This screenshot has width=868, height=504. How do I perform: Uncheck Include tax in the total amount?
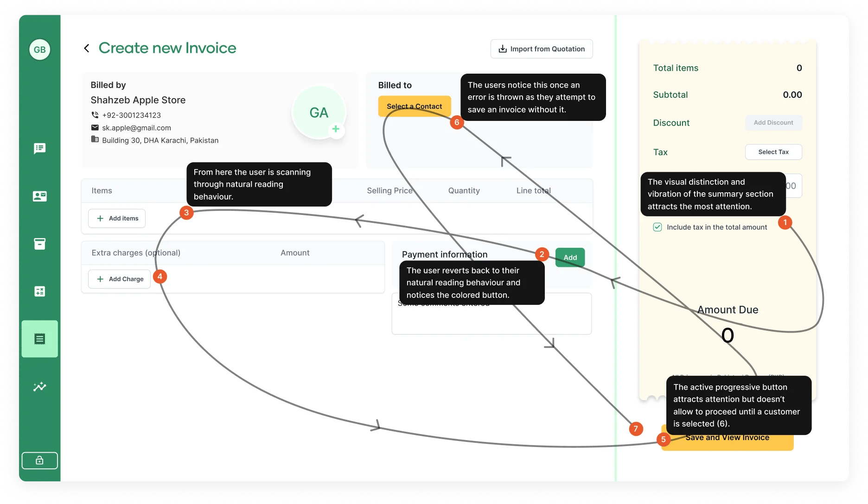click(x=658, y=227)
